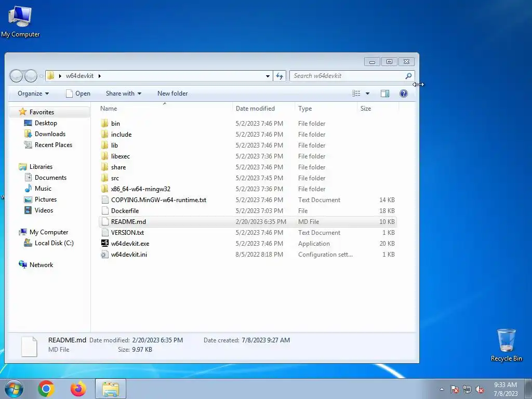
Task: Open Local Disk (C:) in navigation pane
Action: (54, 243)
